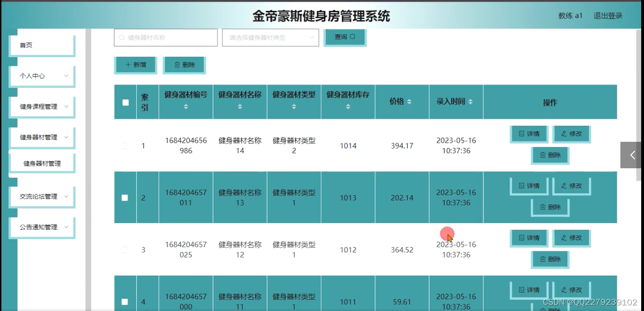
Task: Click 删除 for 健身器材名称13 row
Action: coord(550,207)
